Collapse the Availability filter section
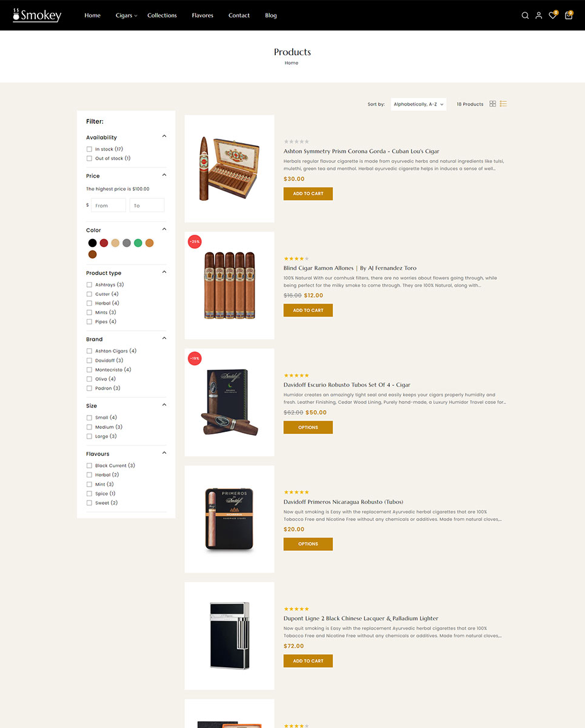 164,136
